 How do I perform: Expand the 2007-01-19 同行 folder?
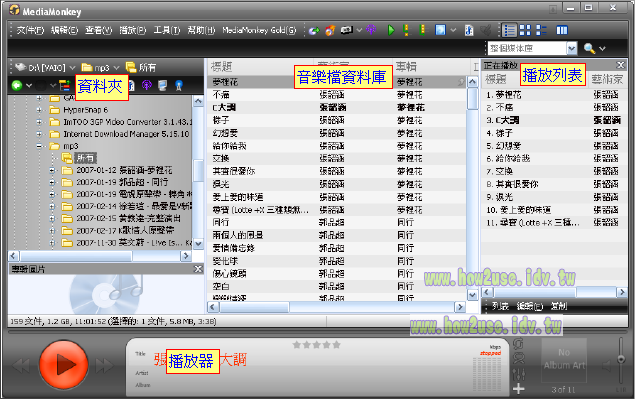coord(51,183)
